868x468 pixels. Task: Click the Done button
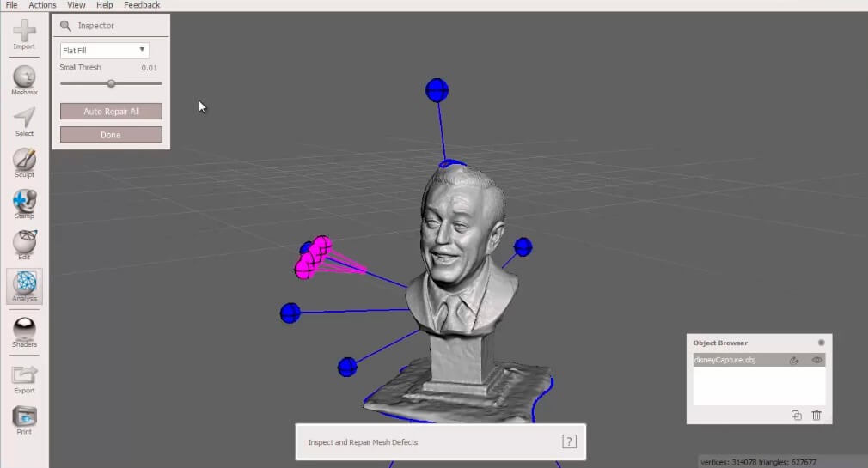[111, 135]
